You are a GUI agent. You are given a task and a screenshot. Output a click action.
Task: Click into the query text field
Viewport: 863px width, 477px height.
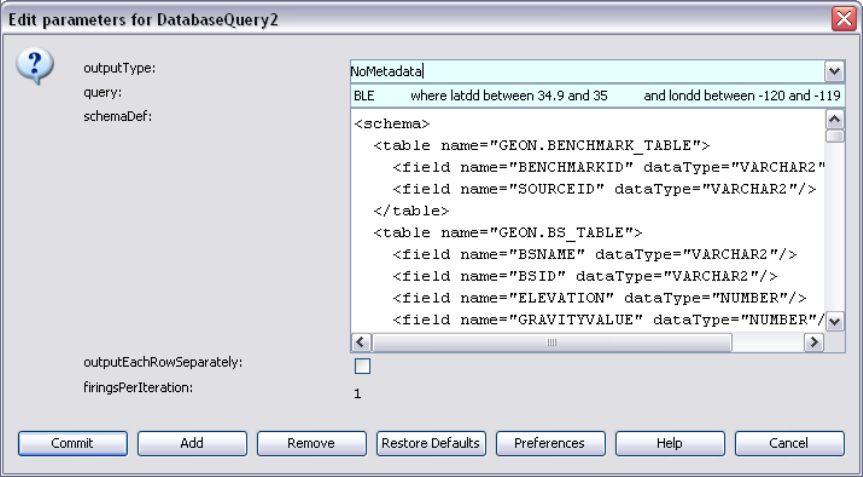pyautogui.click(x=597, y=96)
